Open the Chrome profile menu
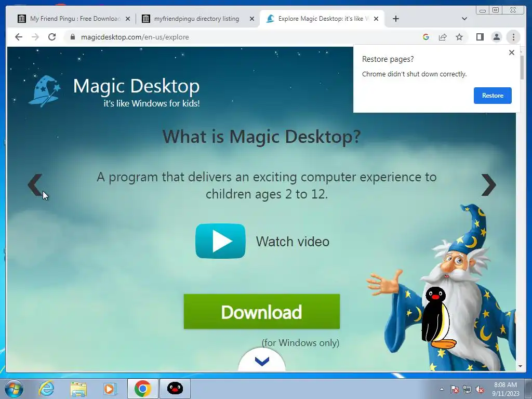The width and height of the screenshot is (532, 399). click(x=496, y=37)
